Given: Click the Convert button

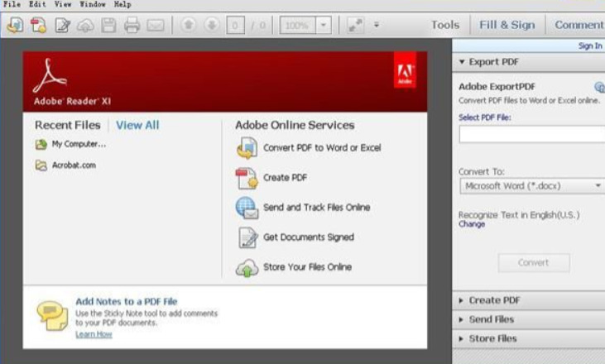Looking at the screenshot, I should coord(534,263).
